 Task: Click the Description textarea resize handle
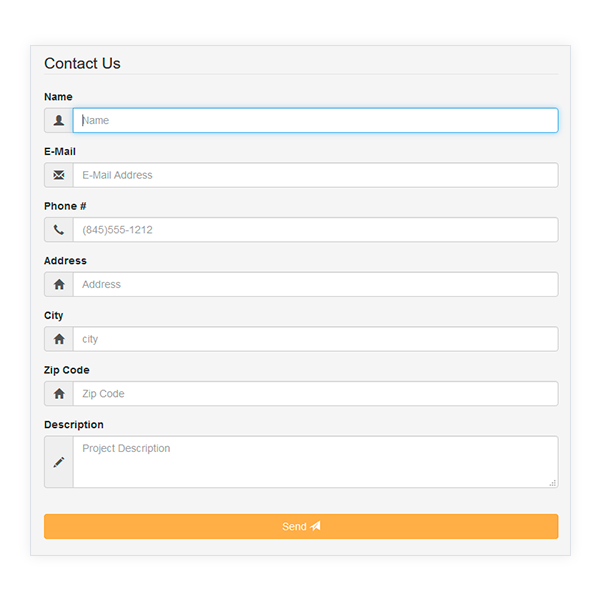click(553, 483)
